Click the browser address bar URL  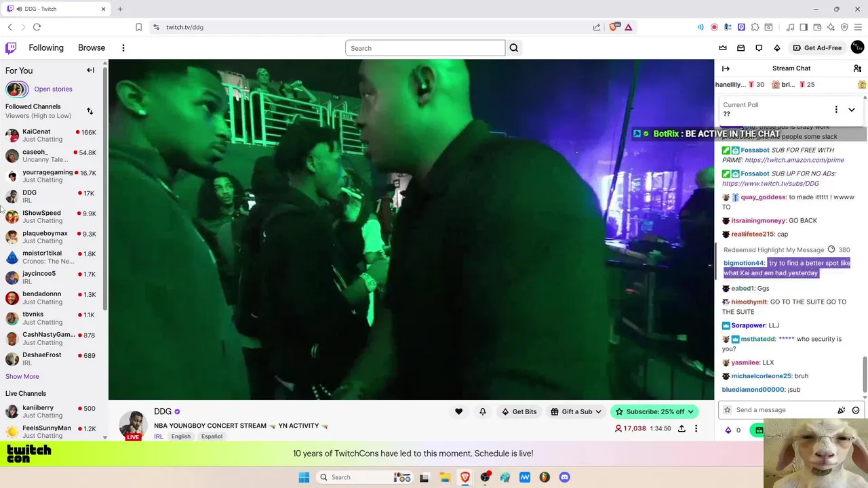point(184,27)
